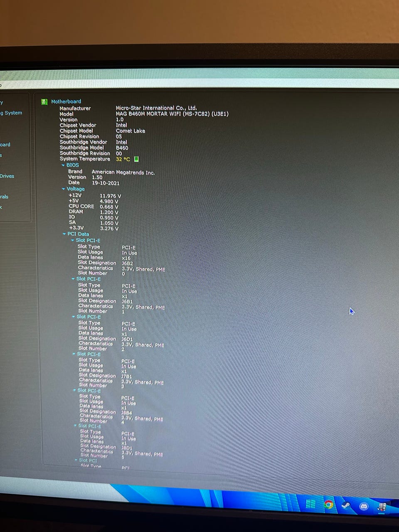Click the BIOS brand American Megatrends Inc.
Screen dimensions: 399x532
pyautogui.click(x=123, y=172)
